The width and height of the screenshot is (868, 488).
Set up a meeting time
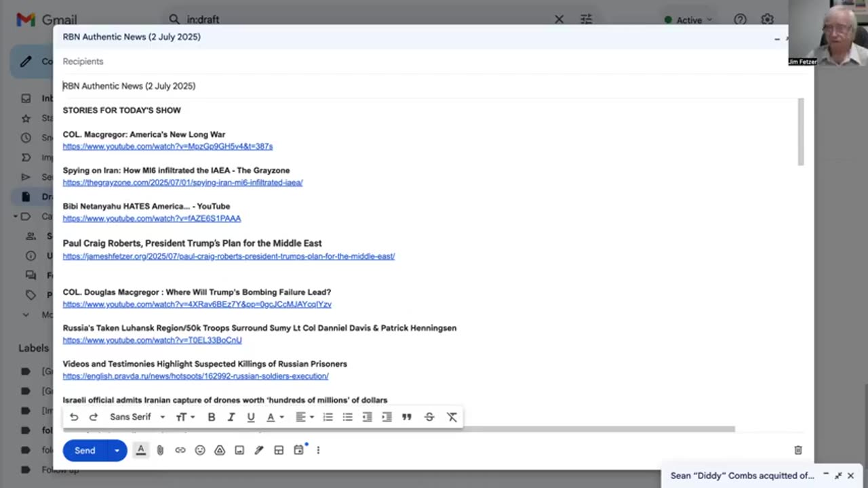coord(298,450)
